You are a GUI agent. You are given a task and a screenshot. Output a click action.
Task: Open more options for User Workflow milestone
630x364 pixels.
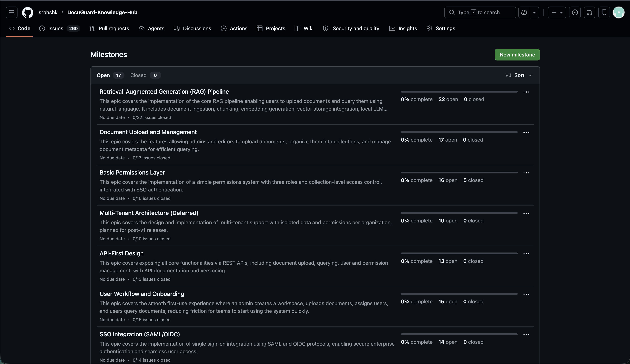pos(526,294)
